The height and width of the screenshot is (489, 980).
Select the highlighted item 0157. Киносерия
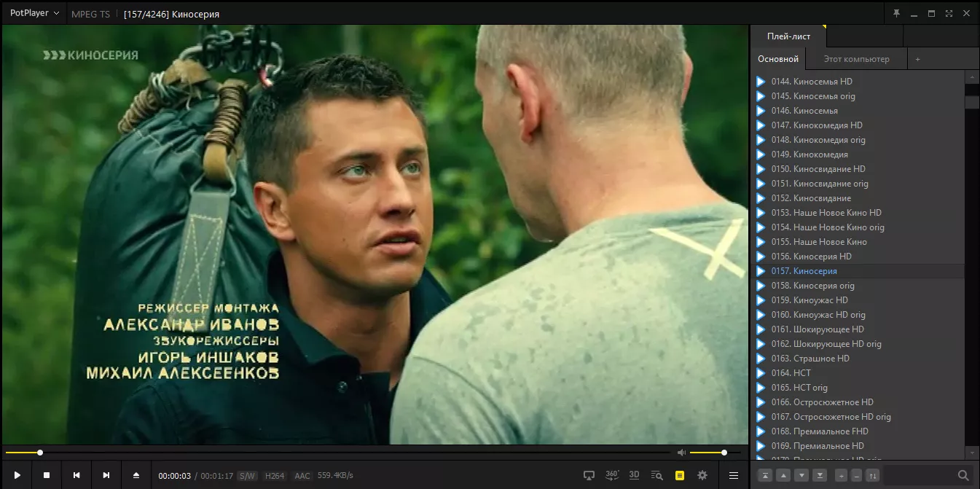(858, 271)
